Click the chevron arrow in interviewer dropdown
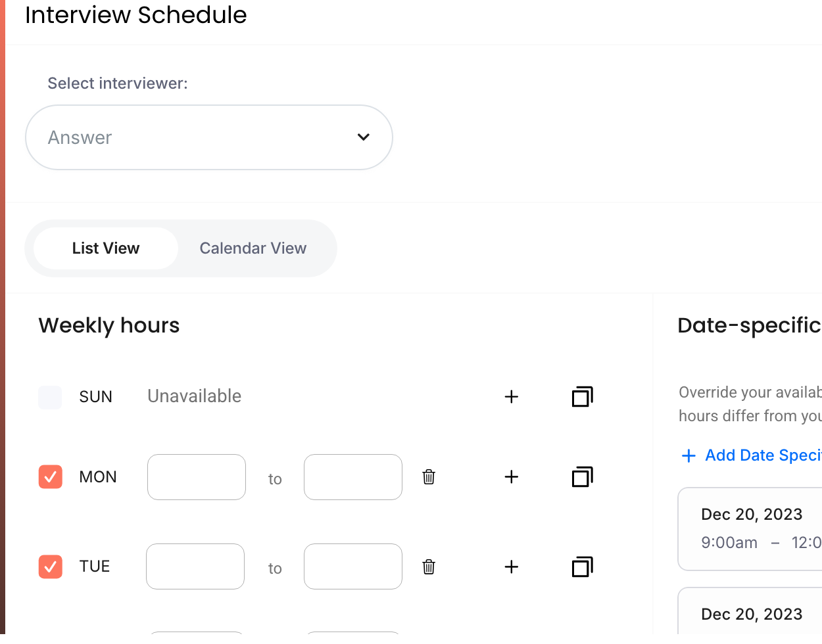This screenshot has width=822, height=644. (x=364, y=137)
